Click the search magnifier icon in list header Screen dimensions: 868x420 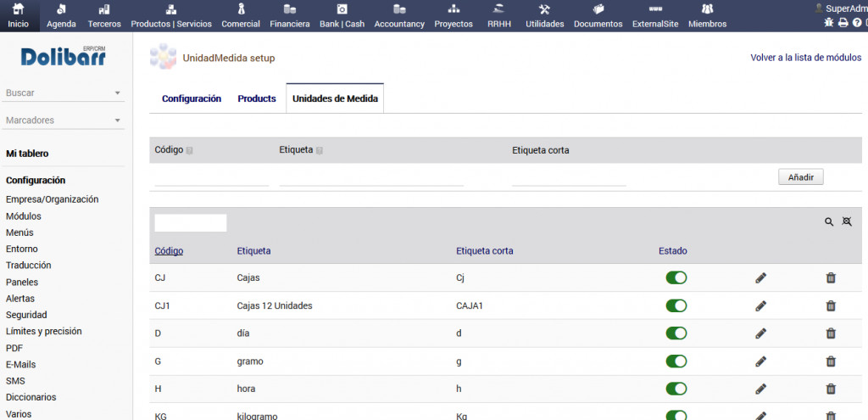[x=829, y=222]
